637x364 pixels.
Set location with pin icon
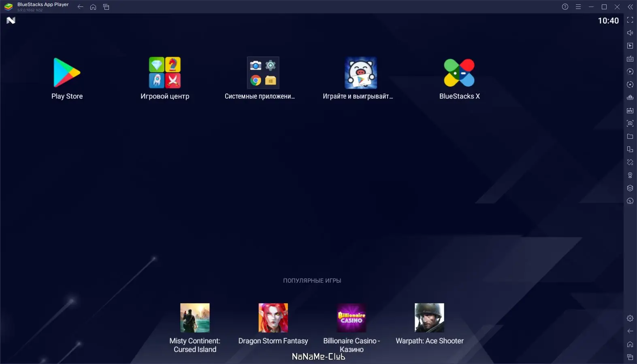click(x=630, y=175)
